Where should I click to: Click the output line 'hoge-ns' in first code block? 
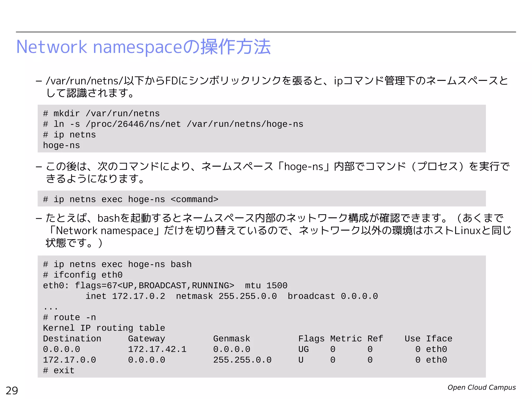click(x=62, y=145)
